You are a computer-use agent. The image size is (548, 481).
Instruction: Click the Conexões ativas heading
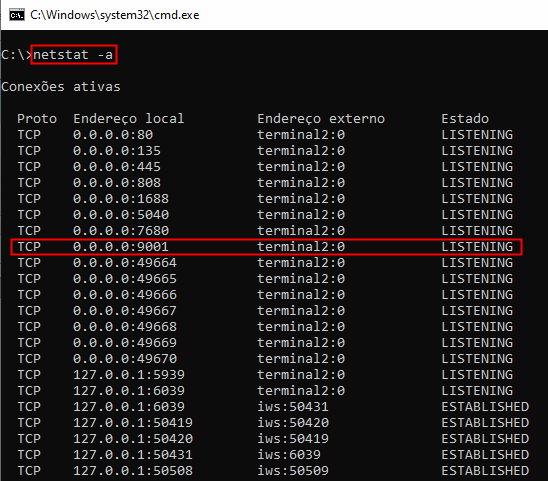tap(60, 87)
